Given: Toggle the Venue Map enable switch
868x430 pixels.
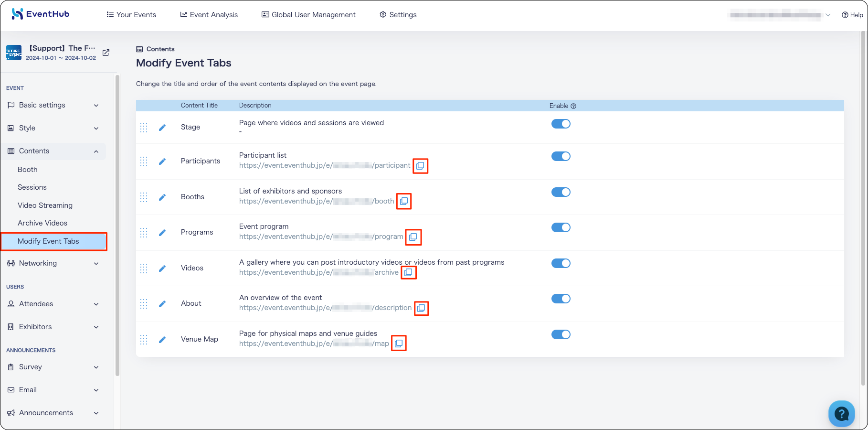Looking at the screenshot, I should [561, 334].
